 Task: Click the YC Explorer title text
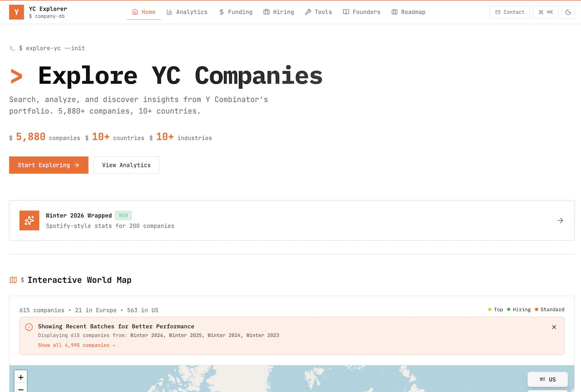pyautogui.click(x=48, y=9)
